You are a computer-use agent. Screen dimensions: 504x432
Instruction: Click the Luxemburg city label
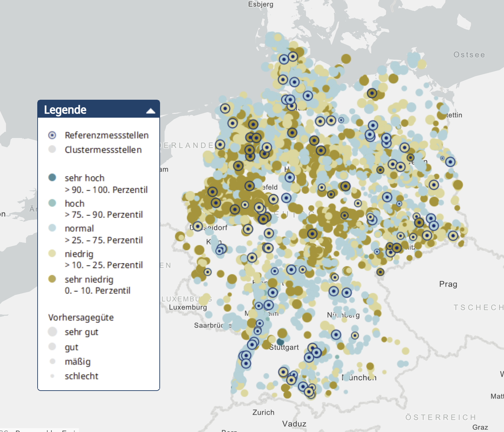188,307
